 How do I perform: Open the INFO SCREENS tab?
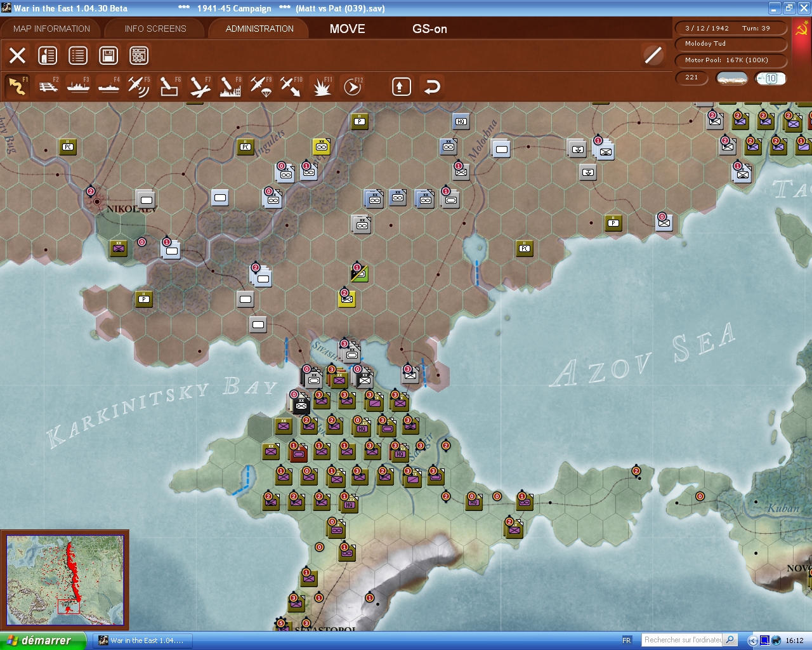155,29
